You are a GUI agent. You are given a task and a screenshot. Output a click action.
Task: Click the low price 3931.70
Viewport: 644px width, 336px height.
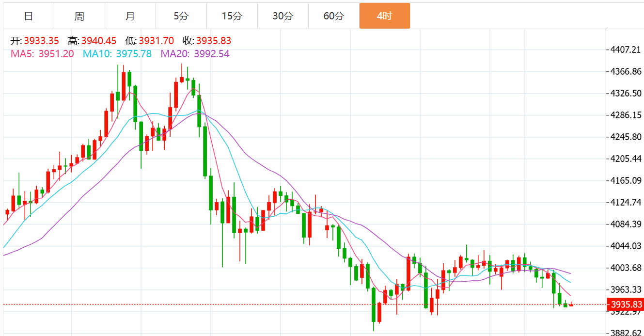tap(156, 41)
